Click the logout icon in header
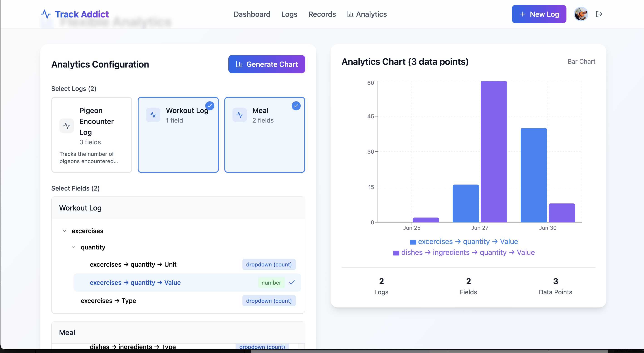Viewport: 644px width, 353px height. tap(599, 14)
